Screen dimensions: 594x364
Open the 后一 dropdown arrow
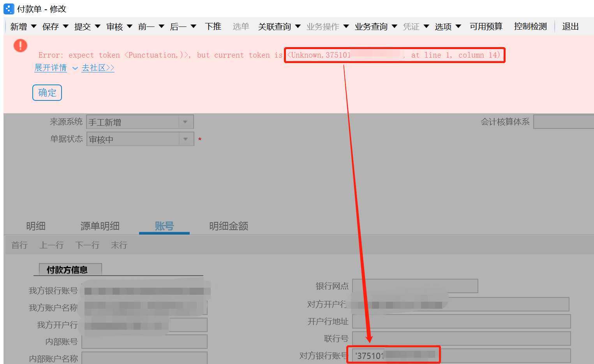click(193, 26)
